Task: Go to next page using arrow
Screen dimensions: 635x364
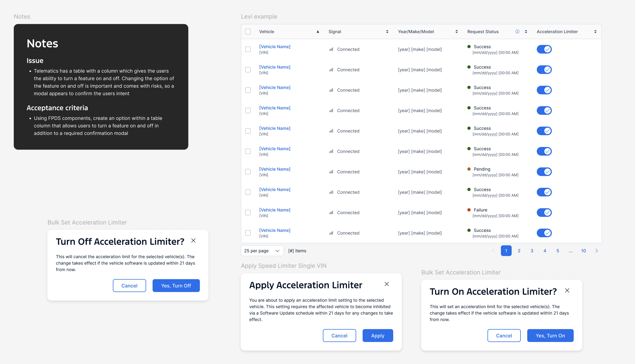Action: tap(596, 251)
